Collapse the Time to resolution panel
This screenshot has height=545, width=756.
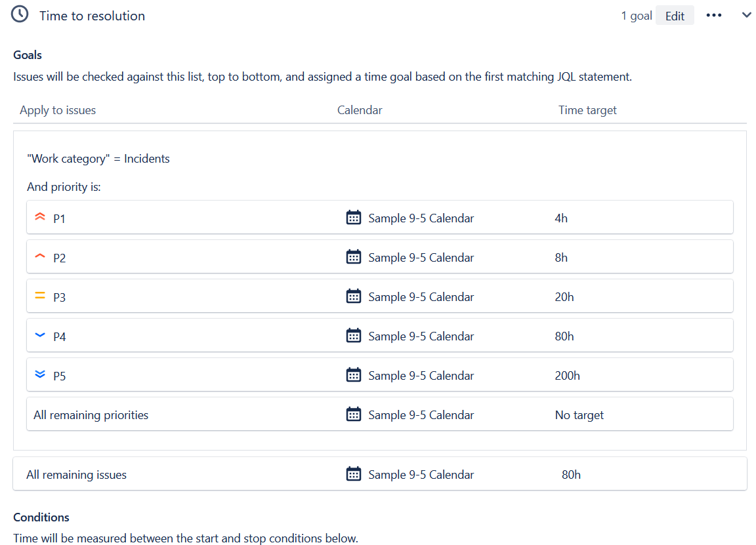[746, 14]
